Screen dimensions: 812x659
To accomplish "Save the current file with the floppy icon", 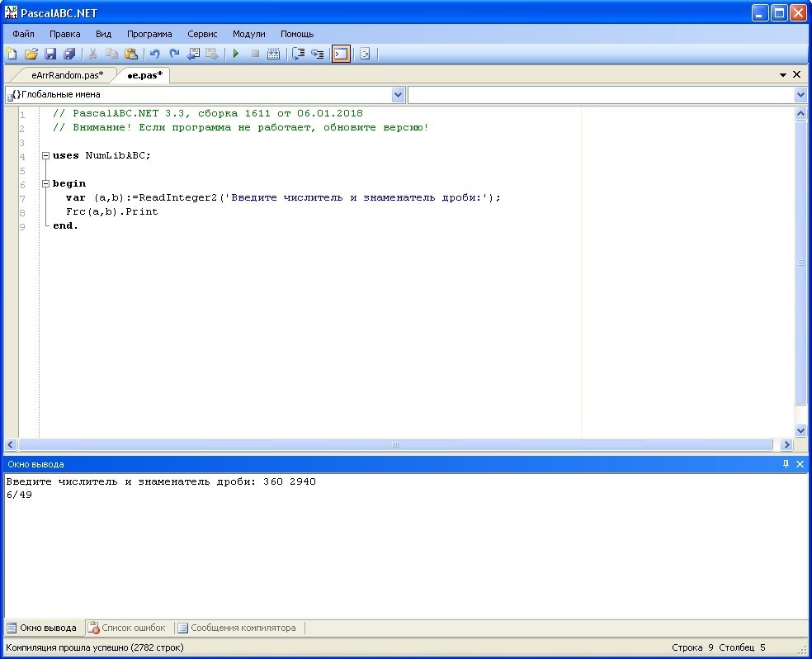I will click(50, 55).
